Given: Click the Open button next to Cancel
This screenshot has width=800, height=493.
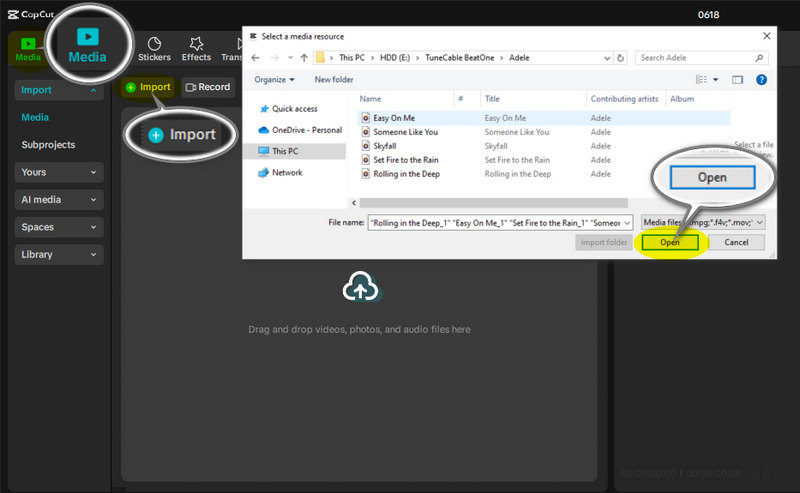Looking at the screenshot, I should pyautogui.click(x=670, y=242).
